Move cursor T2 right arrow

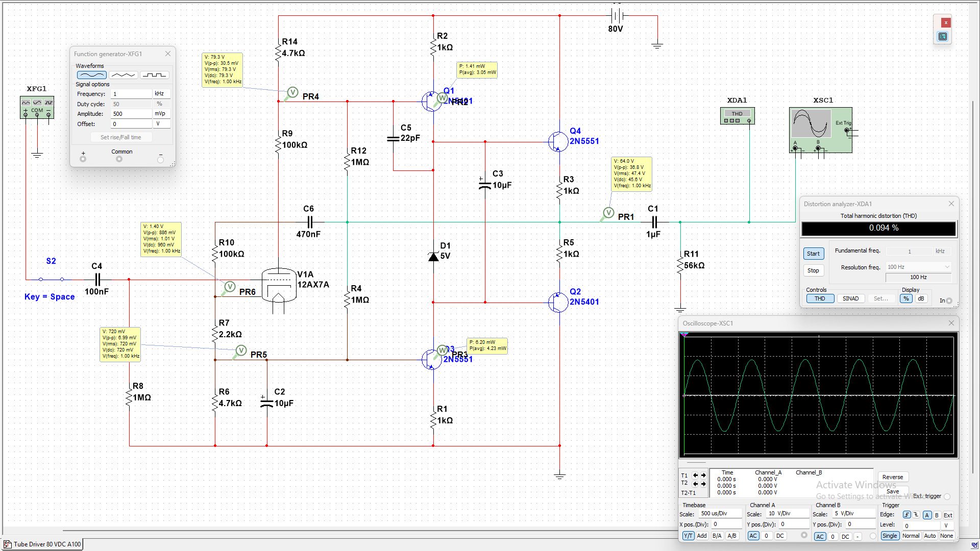pos(703,484)
